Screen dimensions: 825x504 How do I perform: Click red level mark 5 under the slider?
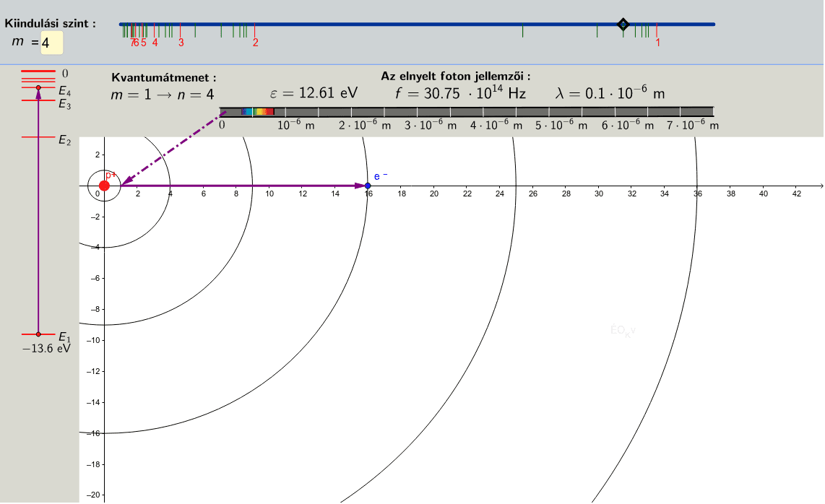click(x=144, y=43)
